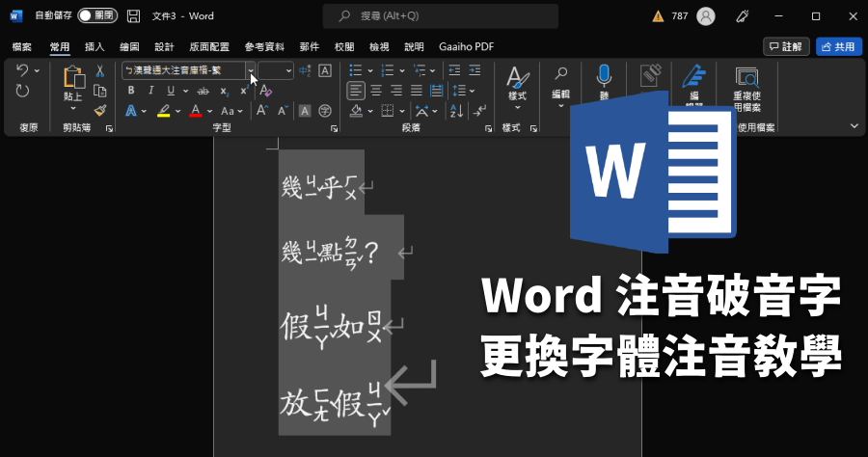
Task: Align paragraph text to the right
Action: click(x=396, y=91)
